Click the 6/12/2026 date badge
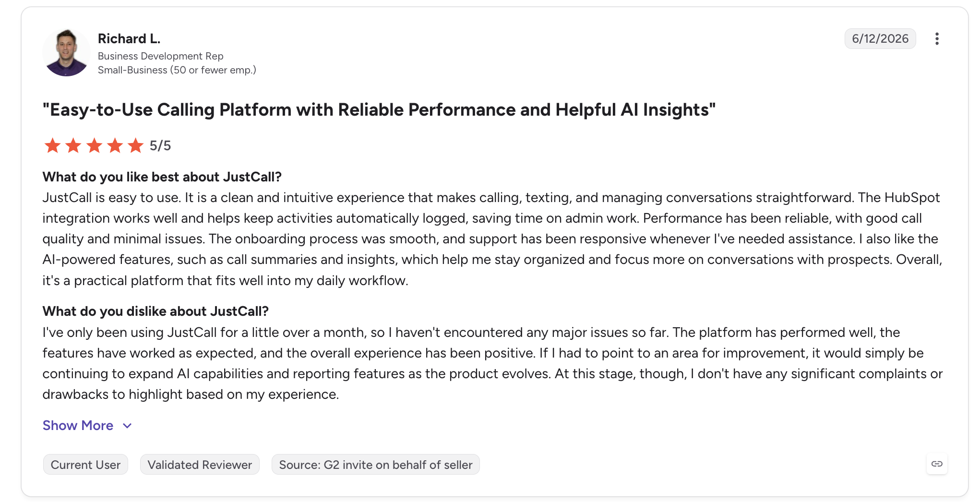The image size is (980, 502). click(x=880, y=39)
